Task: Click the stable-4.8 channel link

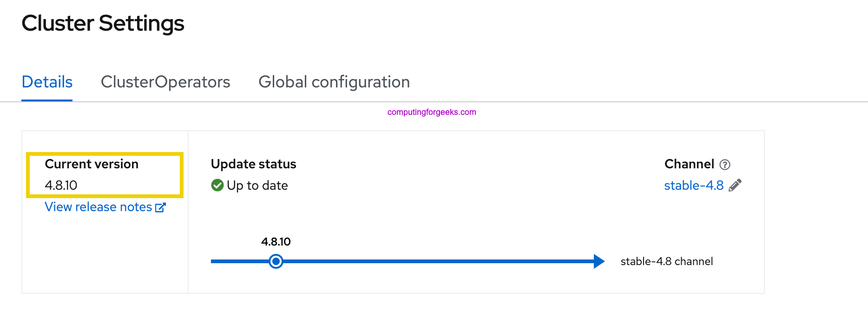Action: pyautogui.click(x=694, y=185)
